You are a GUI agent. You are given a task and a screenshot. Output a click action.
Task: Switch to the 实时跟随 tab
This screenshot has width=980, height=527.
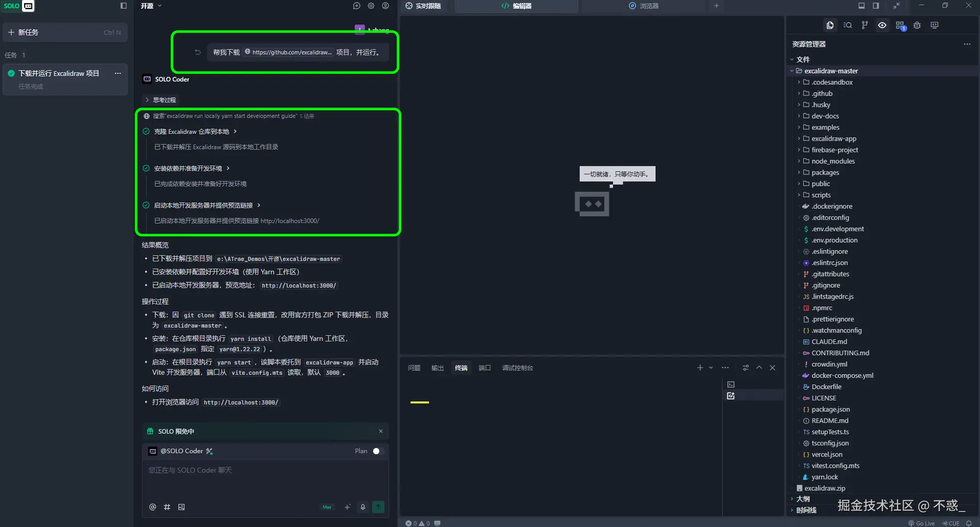tap(423, 6)
